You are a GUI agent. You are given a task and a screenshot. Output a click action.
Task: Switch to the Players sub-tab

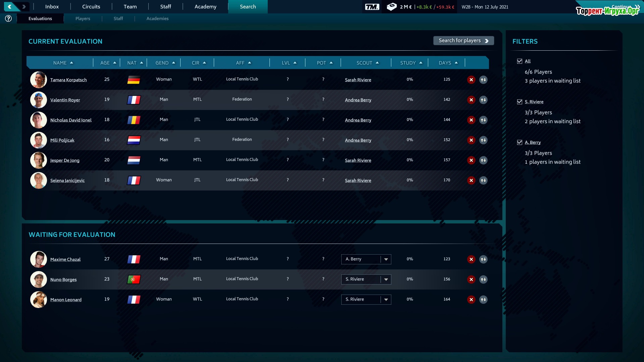pyautogui.click(x=83, y=18)
